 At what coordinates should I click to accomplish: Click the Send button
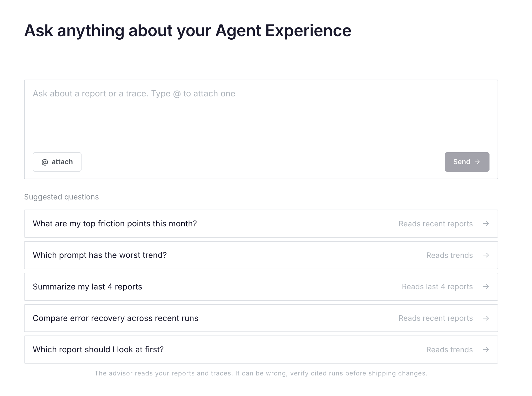click(467, 162)
